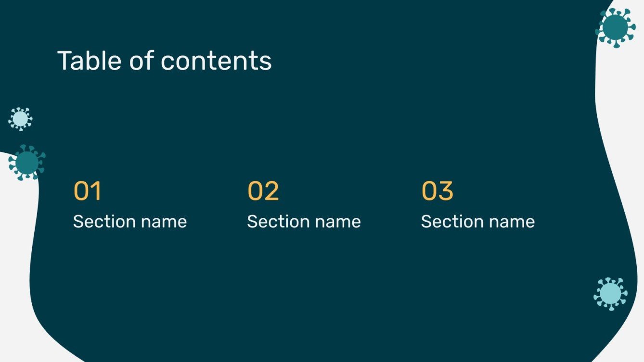Select the yellow "02" section number

click(x=263, y=191)
